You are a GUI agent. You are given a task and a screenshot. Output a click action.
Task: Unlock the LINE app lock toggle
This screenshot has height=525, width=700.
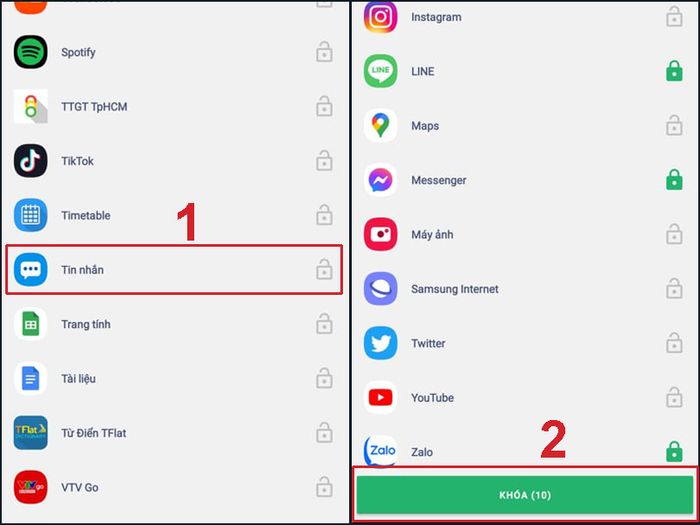point(674,71)
